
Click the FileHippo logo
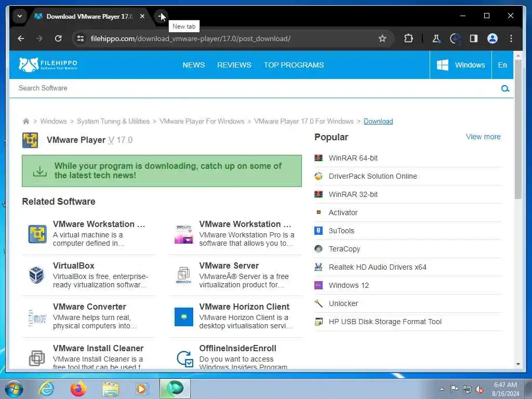click(48, 64)
